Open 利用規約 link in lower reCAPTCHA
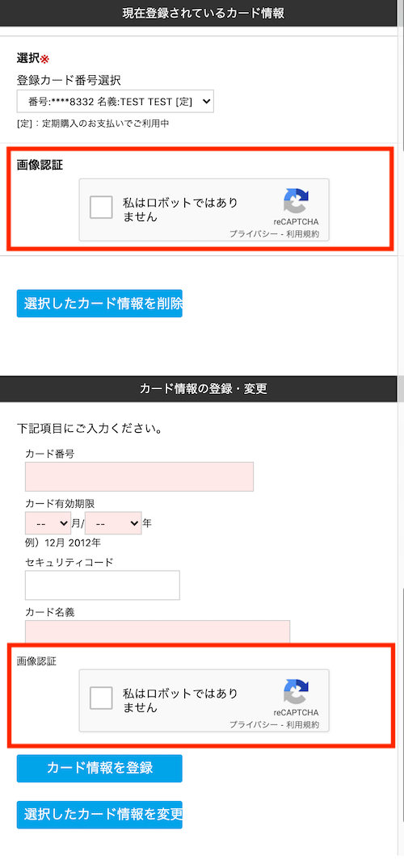Image resolution: width=404 pixels, height=868 pixels. point(302,724)
